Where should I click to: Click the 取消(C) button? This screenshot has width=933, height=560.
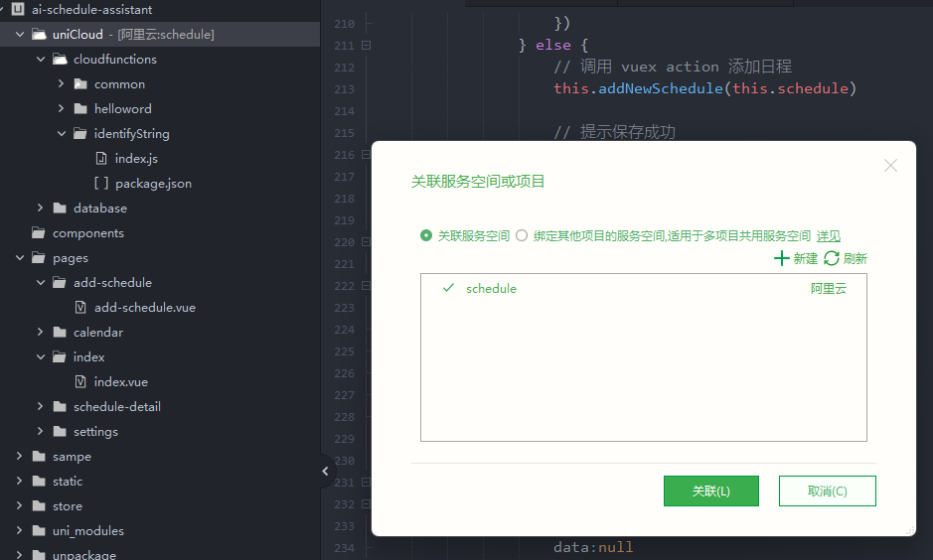827,491
